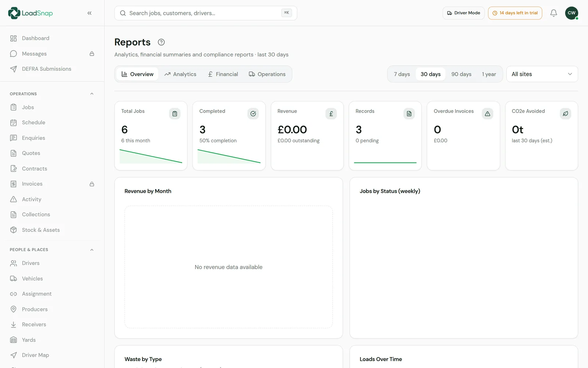Toggle Driver Mode
588x368 pixels.
pyautogui.click(x=463, y=13)
